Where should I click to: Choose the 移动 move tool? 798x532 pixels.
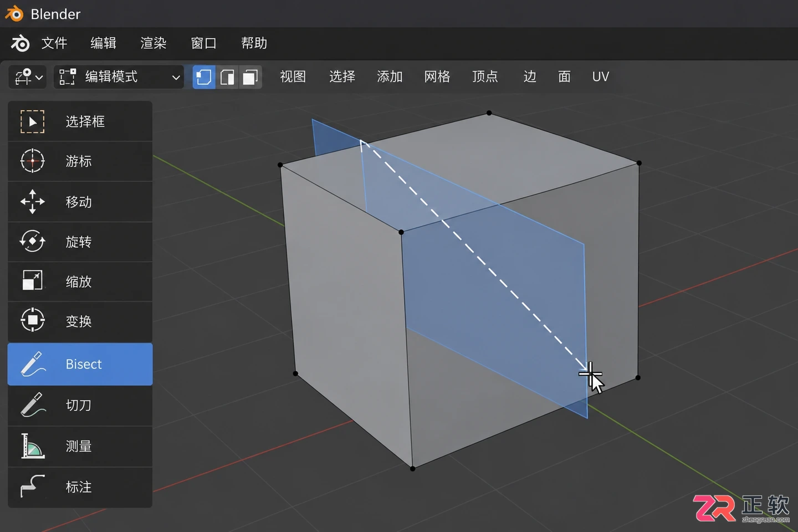pyautogui.click(x=80, y=202)
